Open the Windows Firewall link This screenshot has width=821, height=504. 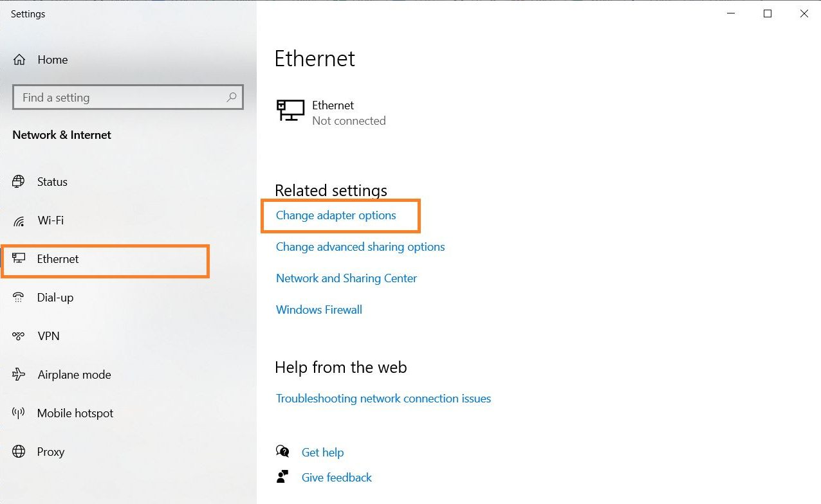tap(319, 310)
